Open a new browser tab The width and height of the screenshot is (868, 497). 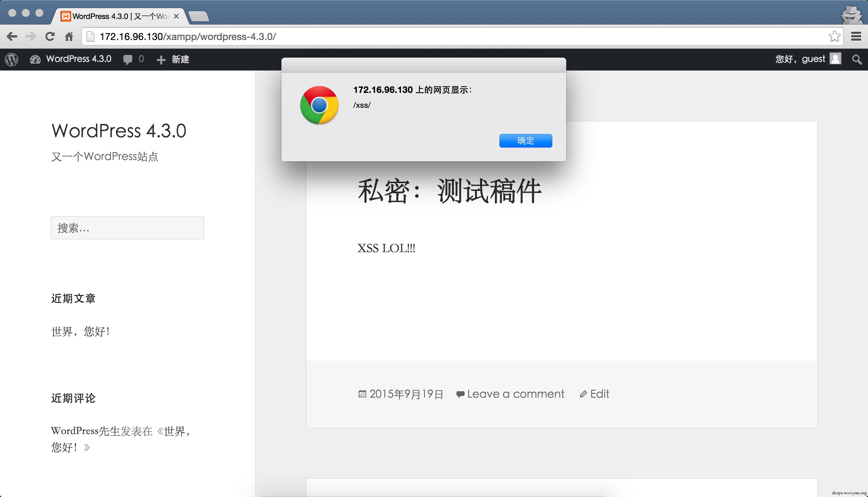pos(199,16)
